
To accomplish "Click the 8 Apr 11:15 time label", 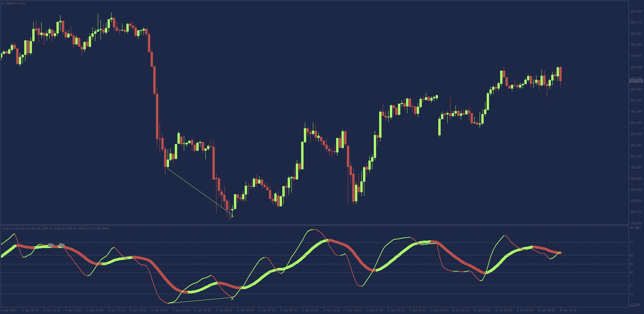I will (x=568, y=310).
